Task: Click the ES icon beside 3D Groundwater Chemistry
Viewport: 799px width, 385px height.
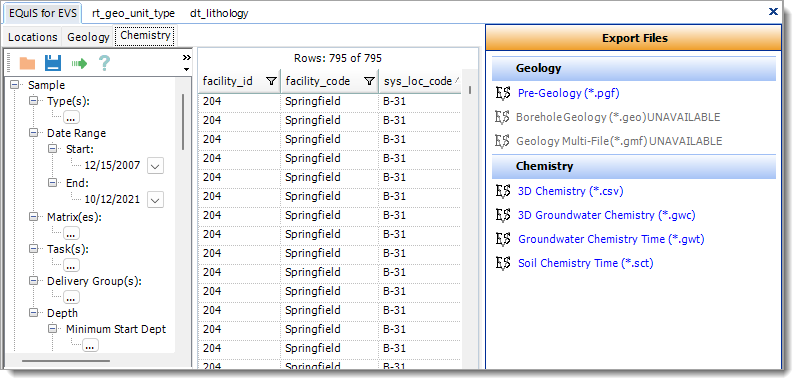Action: 503,215
